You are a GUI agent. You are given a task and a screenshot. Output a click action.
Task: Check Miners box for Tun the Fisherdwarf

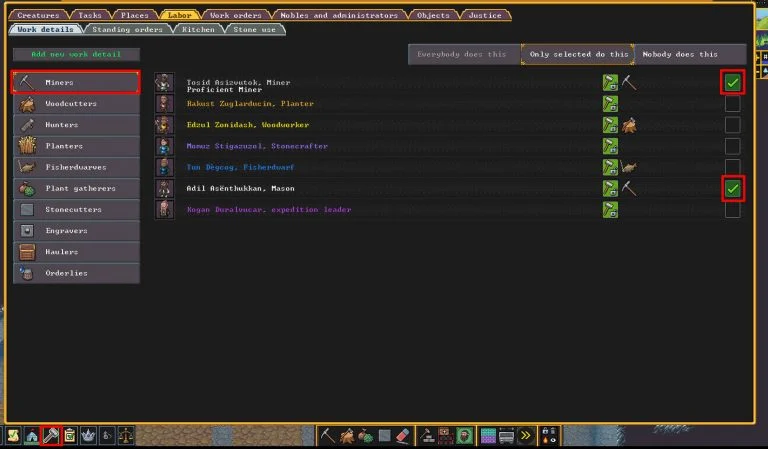coord(733,167)
